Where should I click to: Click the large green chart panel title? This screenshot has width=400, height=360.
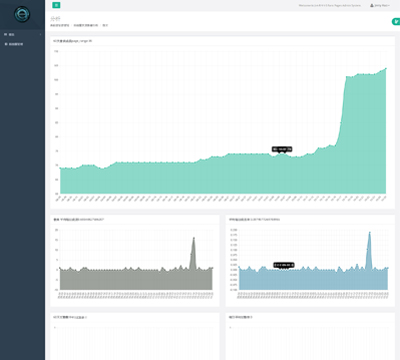(x=72, y=41)
